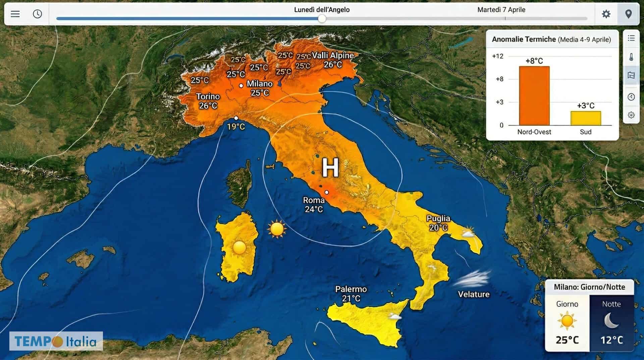
Task: Click the high pressure H symbol
Action: click(x=330, y=168)
